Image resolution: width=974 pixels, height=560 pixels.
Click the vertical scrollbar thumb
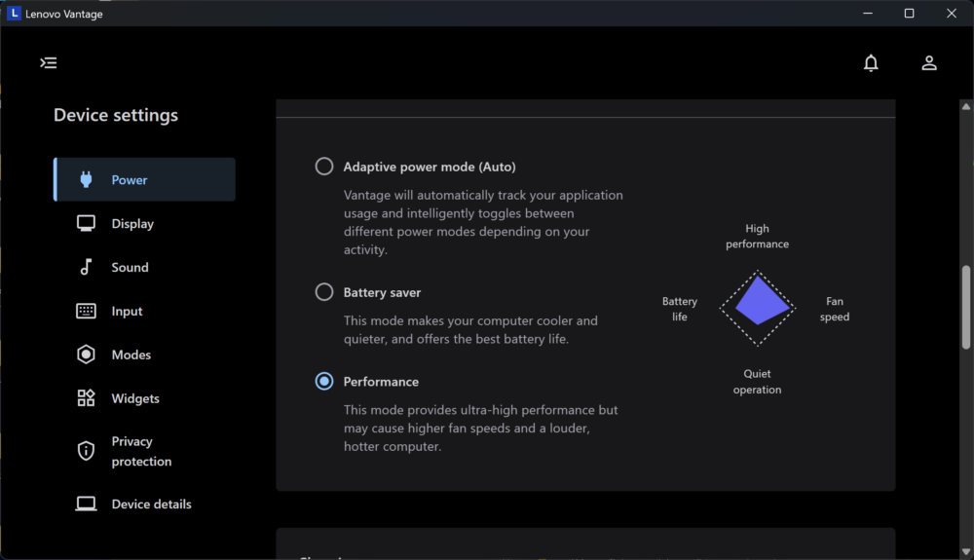pyautogui.click(x=966, y=308)
